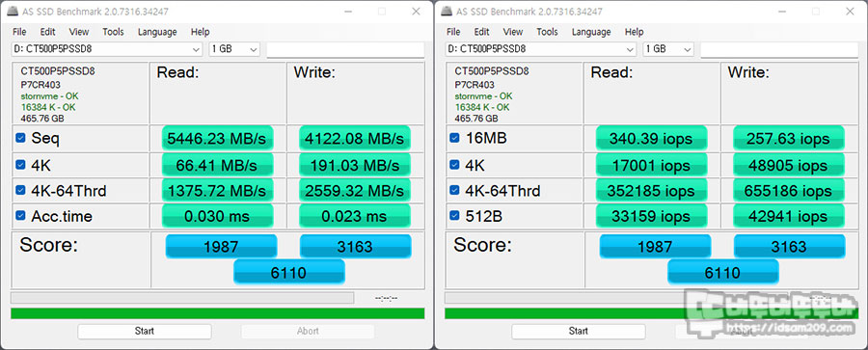This screenshot has width=868, height=350.
Task: Click the 0.023 ms access time result
Action: (x=355, y=216)
